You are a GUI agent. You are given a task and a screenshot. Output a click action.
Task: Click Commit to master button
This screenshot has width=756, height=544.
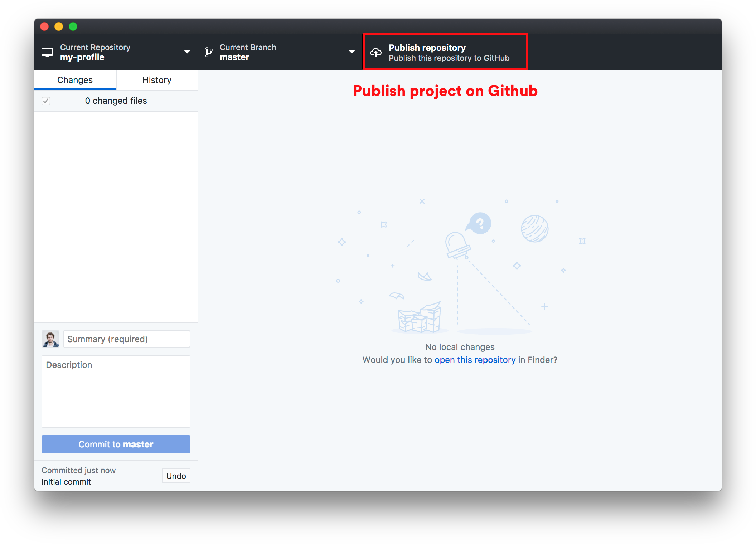[x=116, y=444]
